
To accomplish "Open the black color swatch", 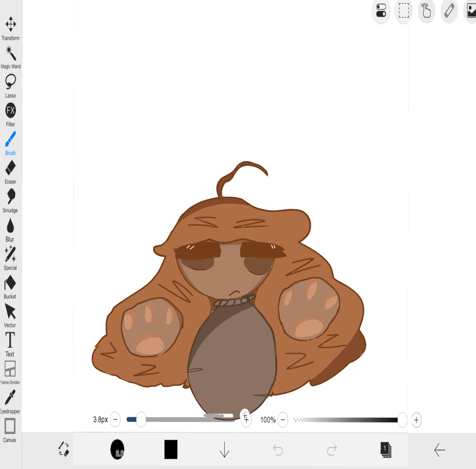I will 171,449.
